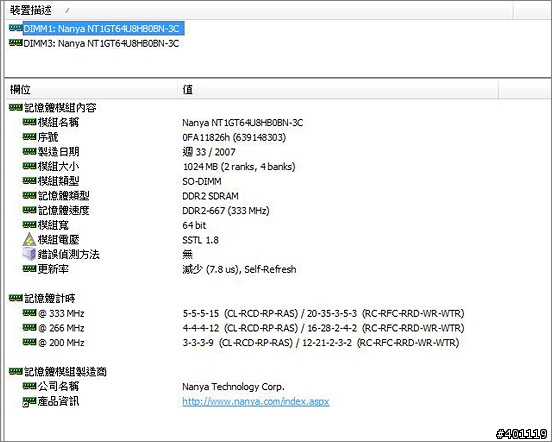The image size is (552, 442).
Task: Select the @ 333 MHz field label
Action: (61, 313)
